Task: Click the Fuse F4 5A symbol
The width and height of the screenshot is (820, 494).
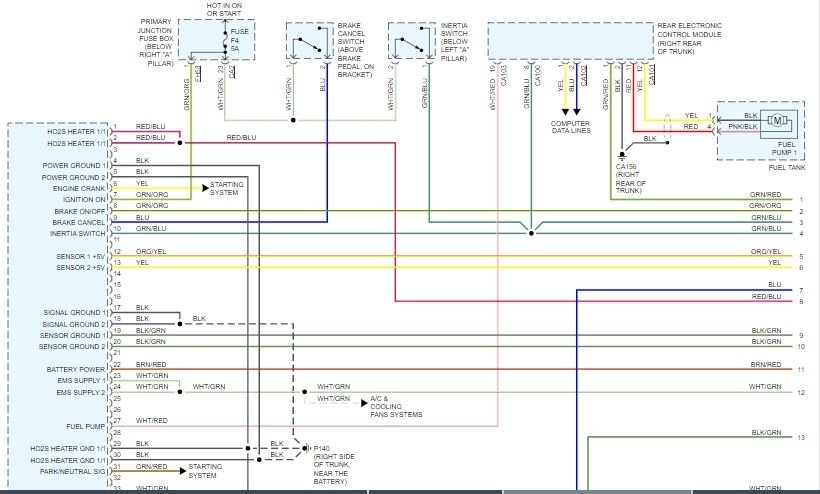Action: (225, 40)
